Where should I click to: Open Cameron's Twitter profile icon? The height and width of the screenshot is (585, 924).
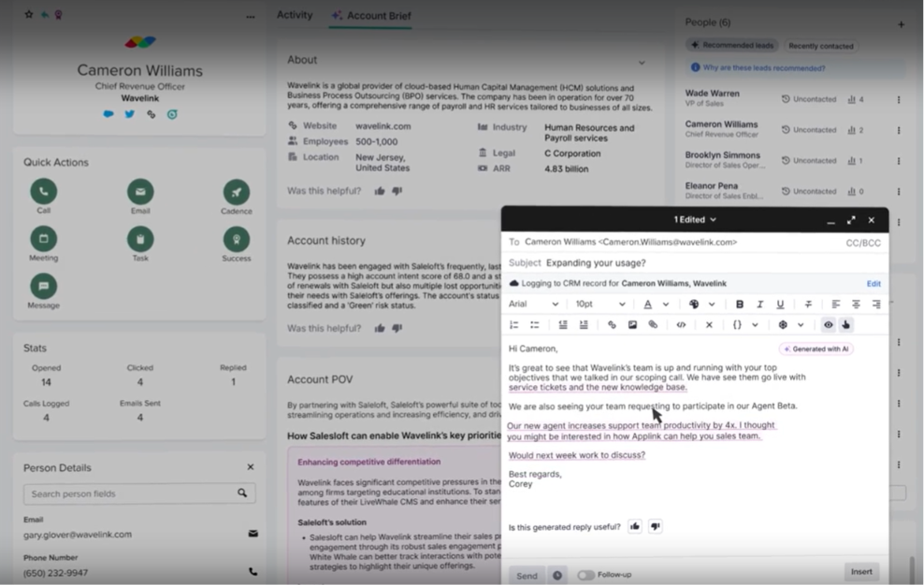point(130,114)
